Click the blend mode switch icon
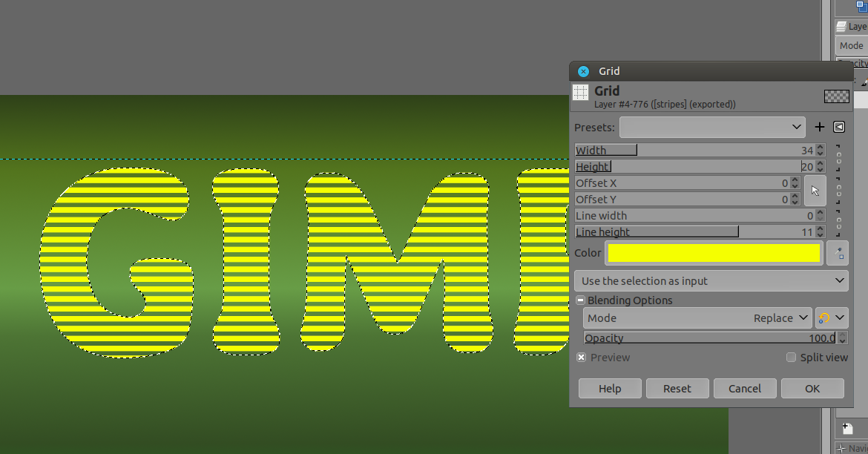The width and height of the screenshot is (868, 454). click(x=823, y=318)
